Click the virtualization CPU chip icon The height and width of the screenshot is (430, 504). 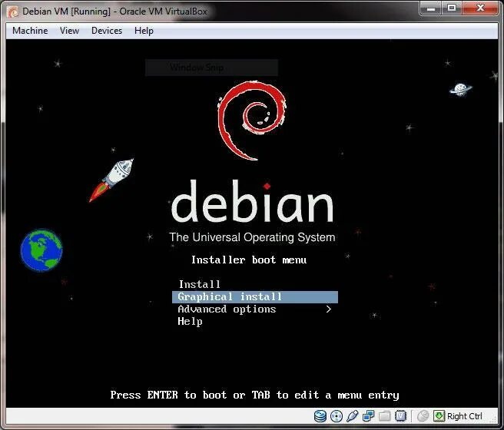click(401, 416)
